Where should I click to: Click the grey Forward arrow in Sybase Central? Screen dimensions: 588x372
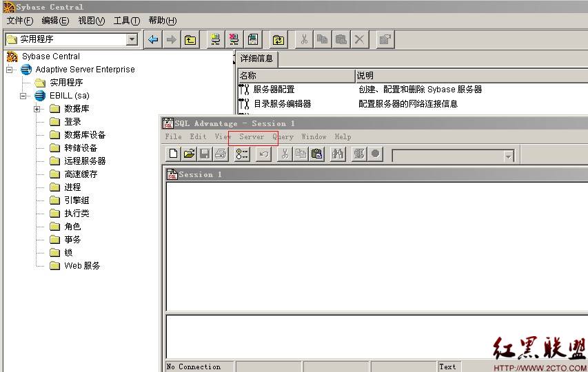(x=172, y=39)
